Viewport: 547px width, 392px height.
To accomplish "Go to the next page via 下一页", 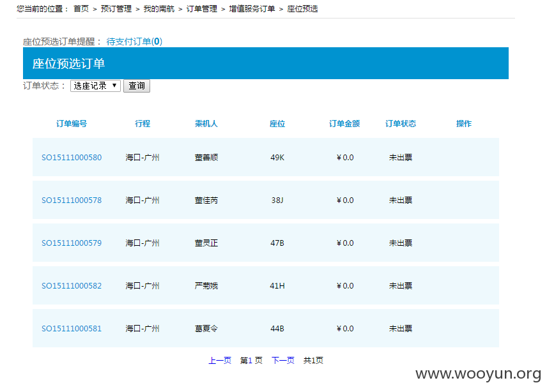I will (283, 360).
